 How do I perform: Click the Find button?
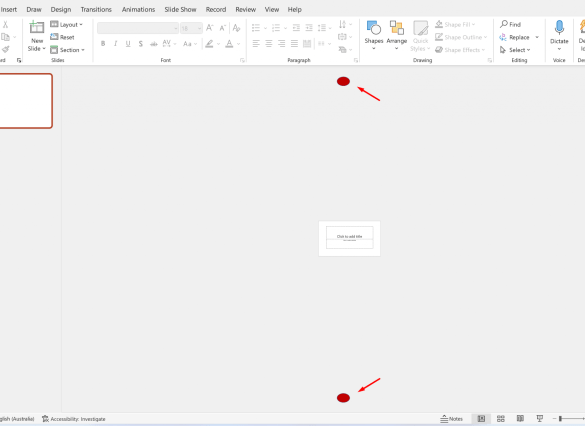pyautogui.click(x=510, y=24)
